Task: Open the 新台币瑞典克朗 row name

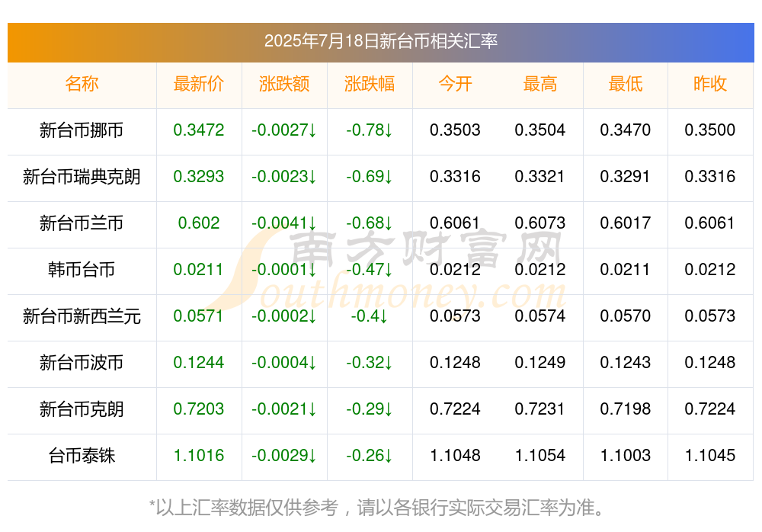Action: [82, 177]
